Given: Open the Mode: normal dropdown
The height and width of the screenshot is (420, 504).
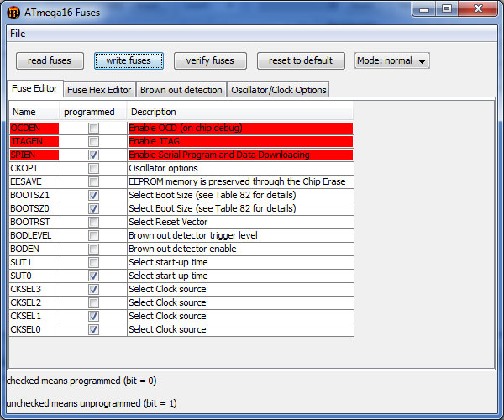Looking at the screenshot, I should point(392,60).
